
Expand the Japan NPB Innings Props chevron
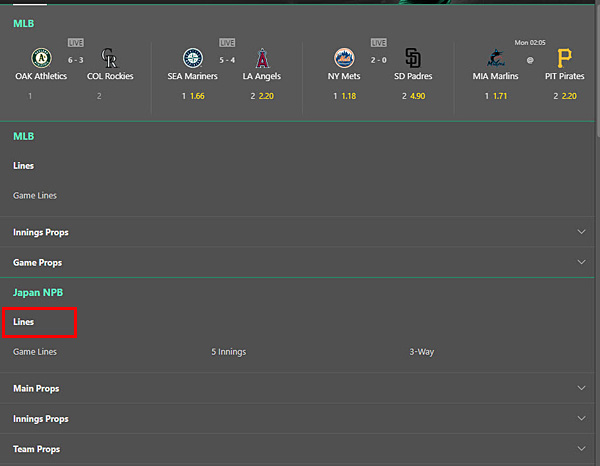581,418
